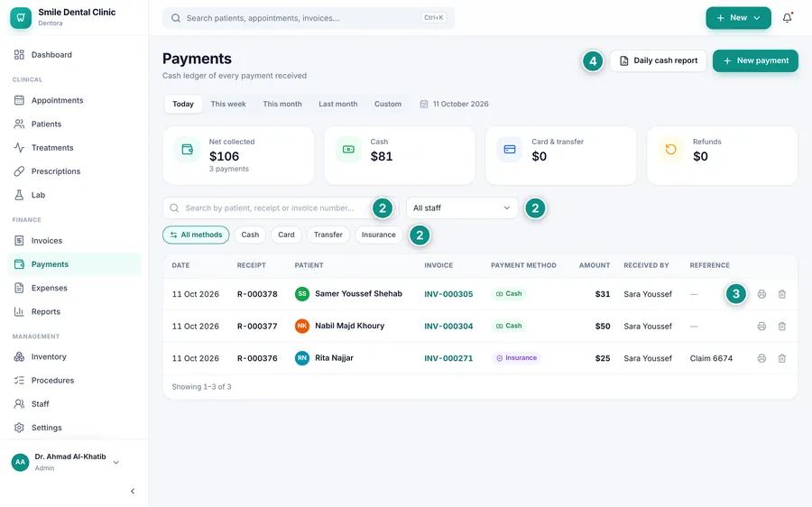The height and width of the screenshot is (507, 812).
Task: Open Reports in the sidebar
Action: click(x=74, y=312)
